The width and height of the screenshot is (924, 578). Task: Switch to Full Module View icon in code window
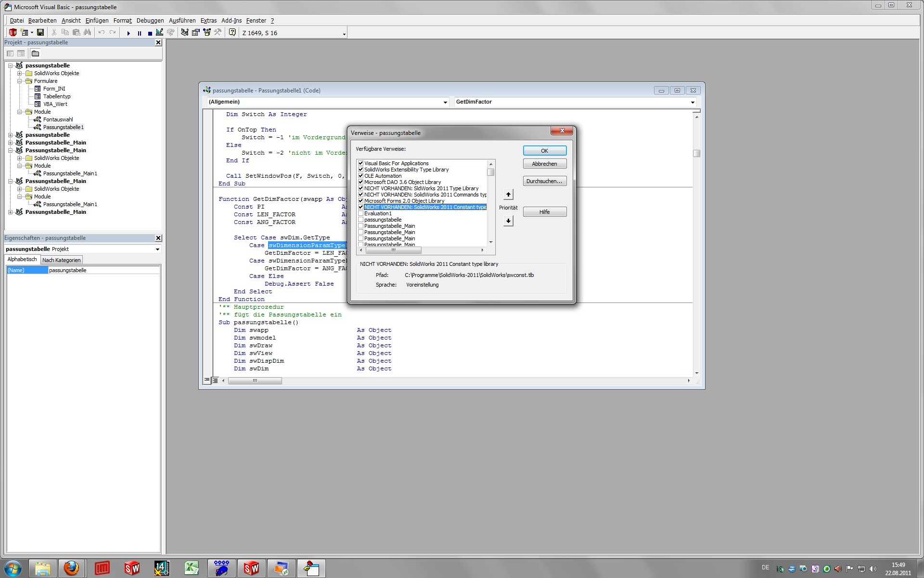pyautogui.click(x=215, y=381)
